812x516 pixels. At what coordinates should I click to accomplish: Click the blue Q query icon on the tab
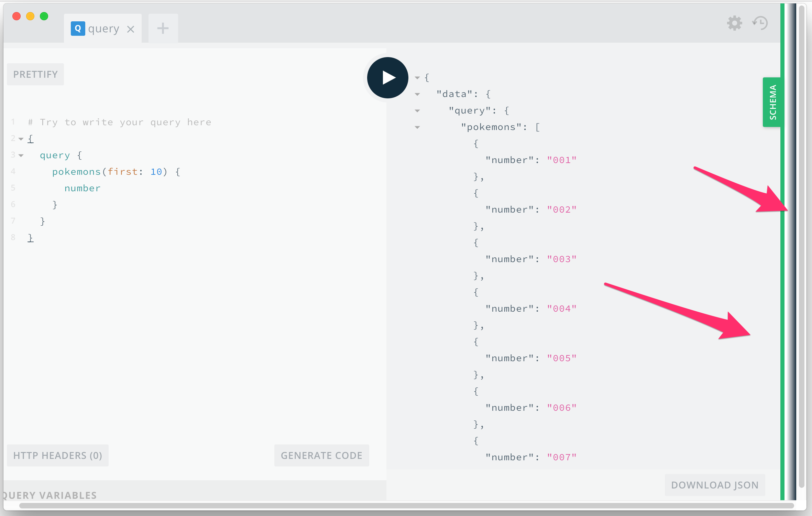click(78, 28)
